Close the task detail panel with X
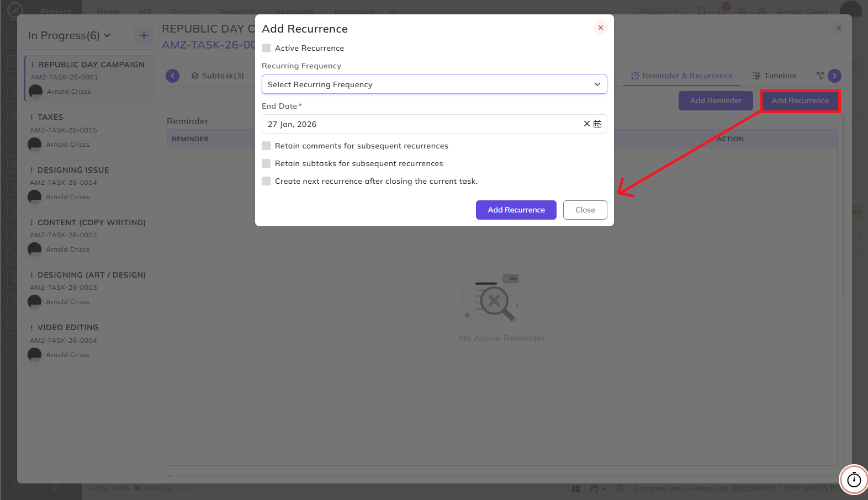The image size is (868, 500). click(x=838, y=28)
